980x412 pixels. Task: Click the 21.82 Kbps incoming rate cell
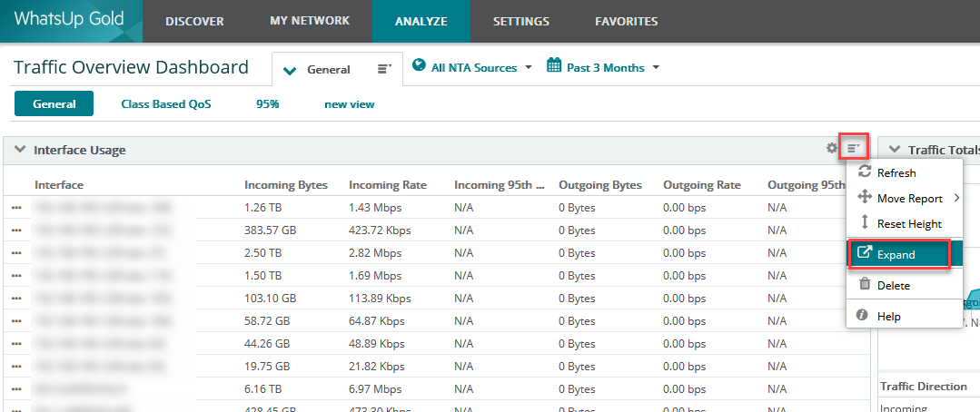coord(377,366)
